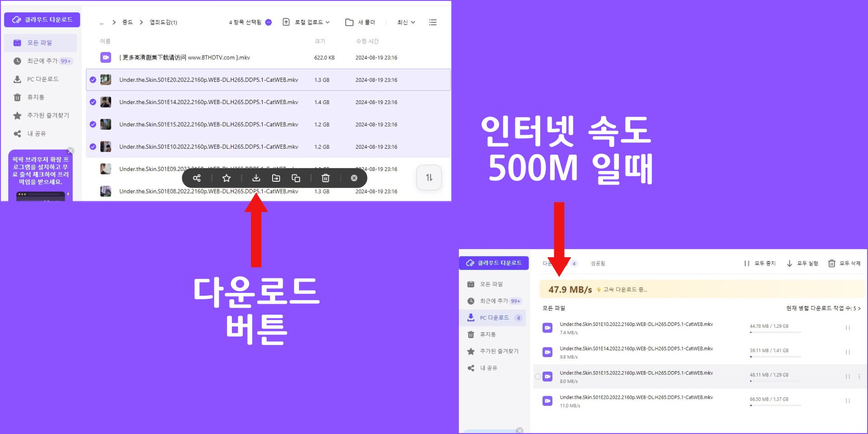Screen dimensions: 868x434
Task: Open the 로컬 업로드 dropdown
Action: 307,22
